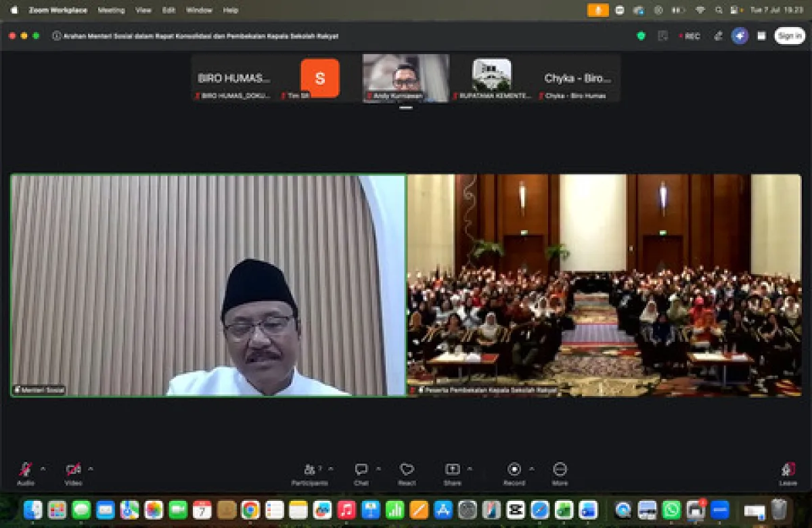Screen dimensions: 812x528
Task: Select the Tim SR participant thumbnail
Action: click(319, 79)
